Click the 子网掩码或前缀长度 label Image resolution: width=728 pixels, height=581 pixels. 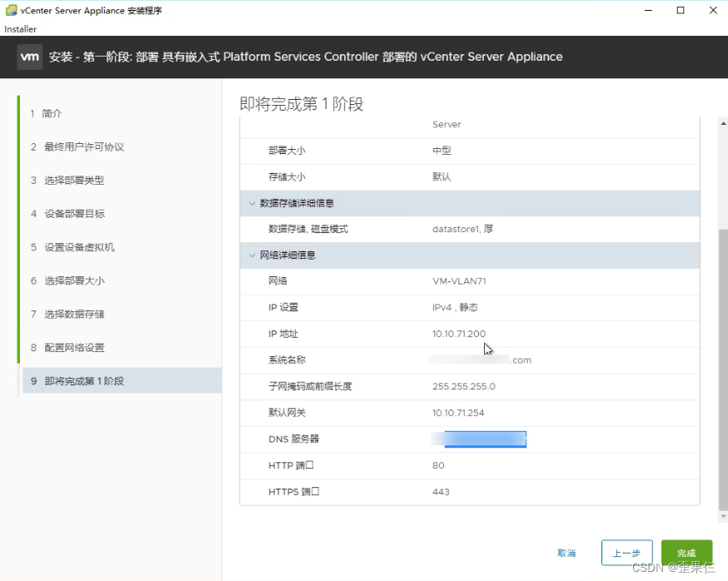pyautogui.click(x=310, y=386)
